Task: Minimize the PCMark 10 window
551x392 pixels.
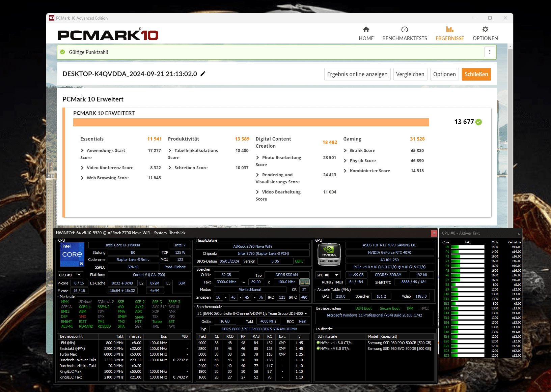Action: [474, 18]
